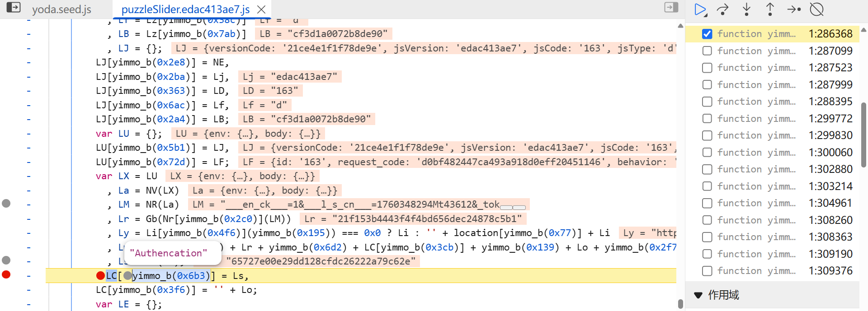Viewport: 868px width, 311px height.
Task: Click the LM cookie string value hint
Action: (x=359, y=204)
